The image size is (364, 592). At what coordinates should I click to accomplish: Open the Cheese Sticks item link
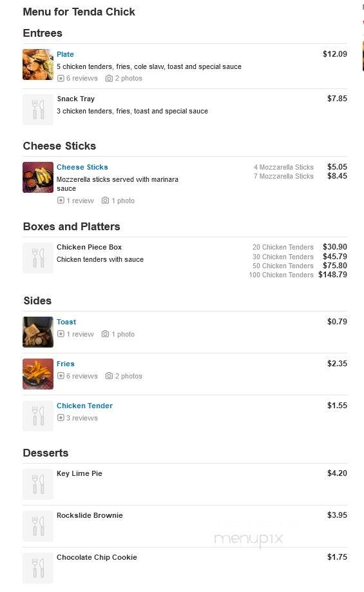click(x=82, y=167)
